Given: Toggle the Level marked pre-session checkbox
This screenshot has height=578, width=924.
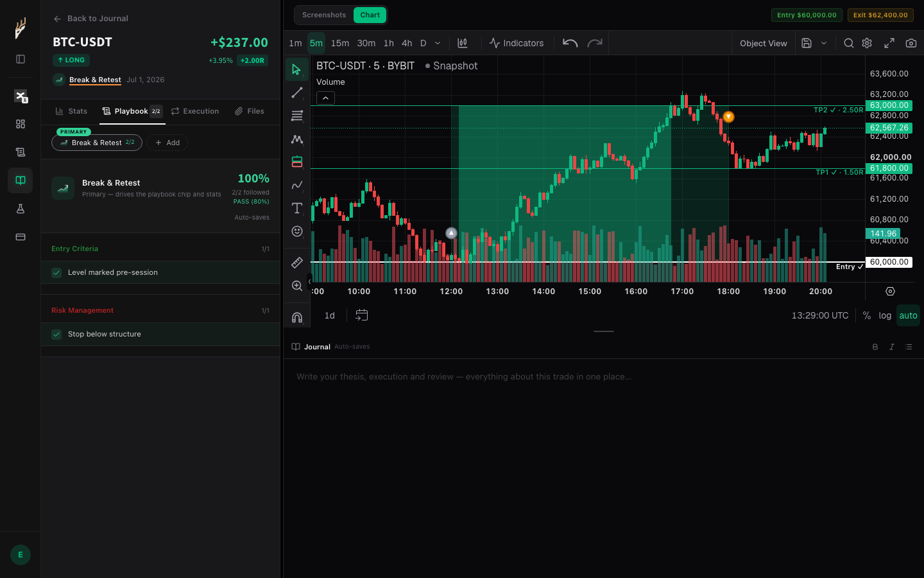Looking at the screenshot, I should (56, 273).
